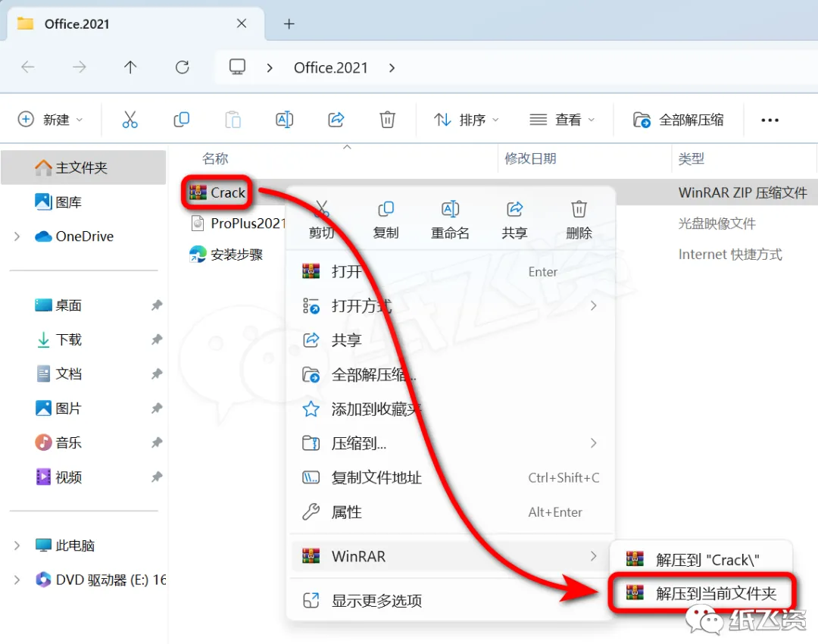Click the toolbar Cut scissors icon
This screenshot has width=818, height=644.
click(x=130, y=120)
